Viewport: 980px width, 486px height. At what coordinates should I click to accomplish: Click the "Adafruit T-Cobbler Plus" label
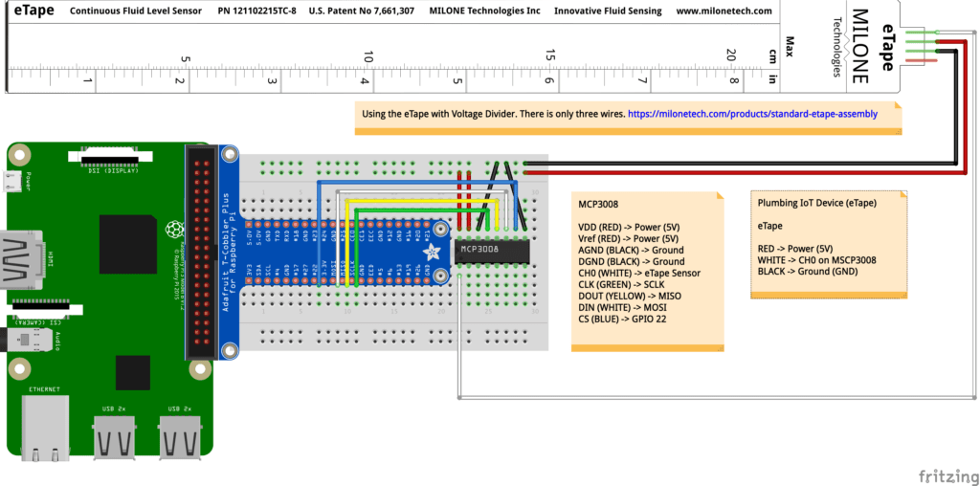coord(226,252)
